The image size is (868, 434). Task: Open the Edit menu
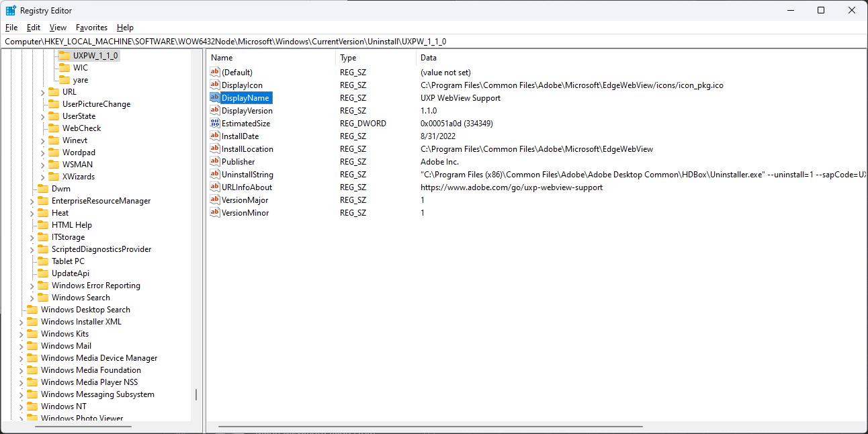[x=34, y=28]
